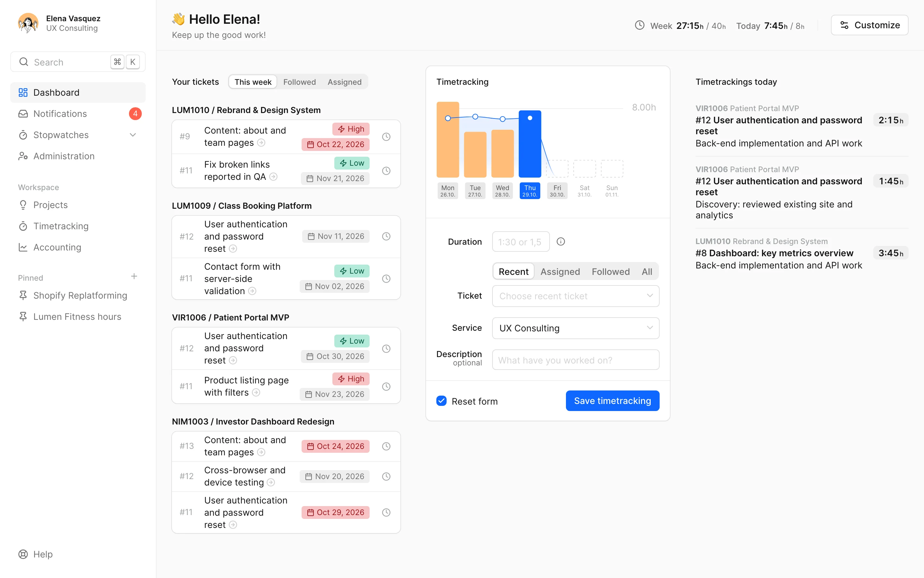Select Assigned filter in timetracking form
This screenshot has height=578, width=924.
pyautogui.click(x=560, y=271)
